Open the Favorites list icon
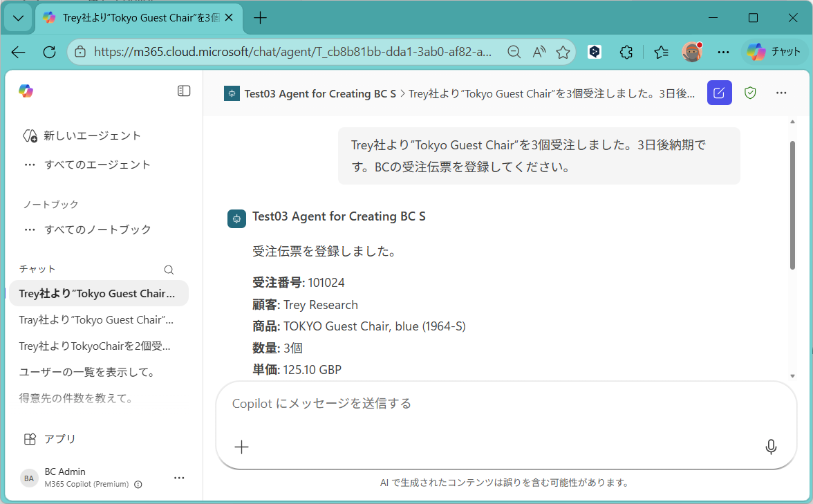 tap(661, 52)
